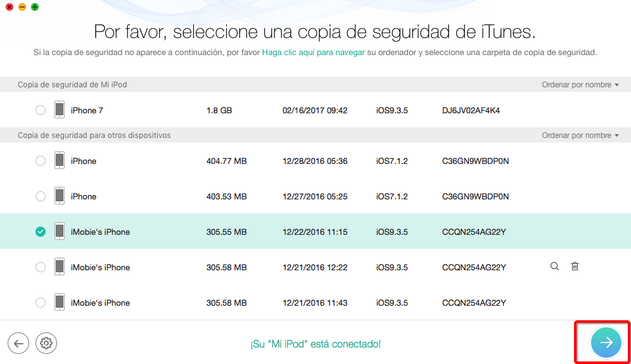Viewport: 631px width, 364px height.
Task: Click the 1.8 GB size value
Action: 219,111
